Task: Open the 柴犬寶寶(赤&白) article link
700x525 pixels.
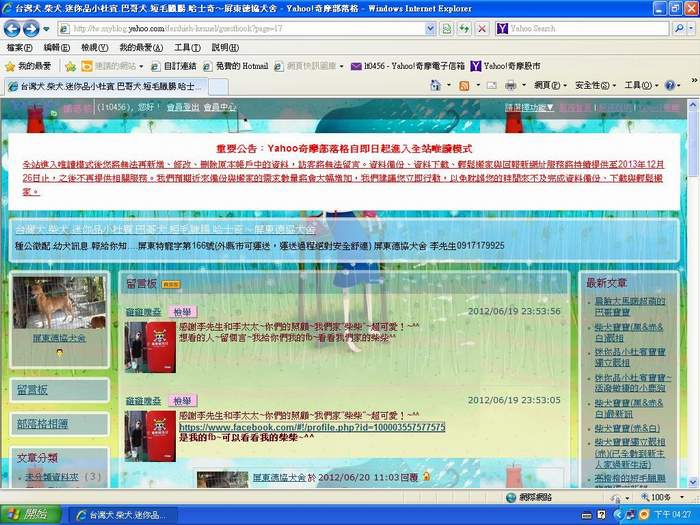Action: 627,429
